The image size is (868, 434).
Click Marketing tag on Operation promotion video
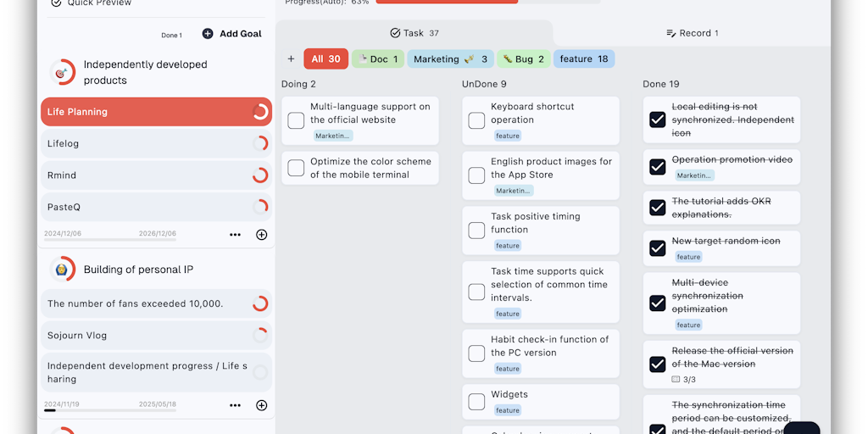point(695,175)
